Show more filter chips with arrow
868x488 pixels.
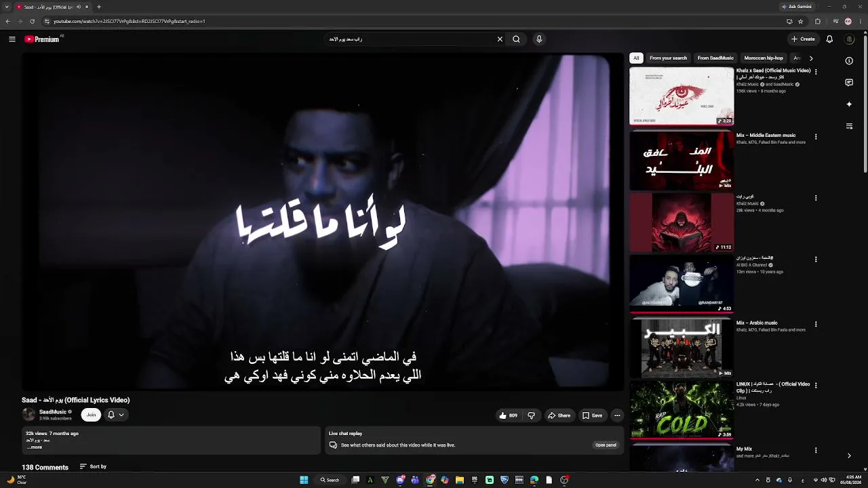(x=811, y=58)
